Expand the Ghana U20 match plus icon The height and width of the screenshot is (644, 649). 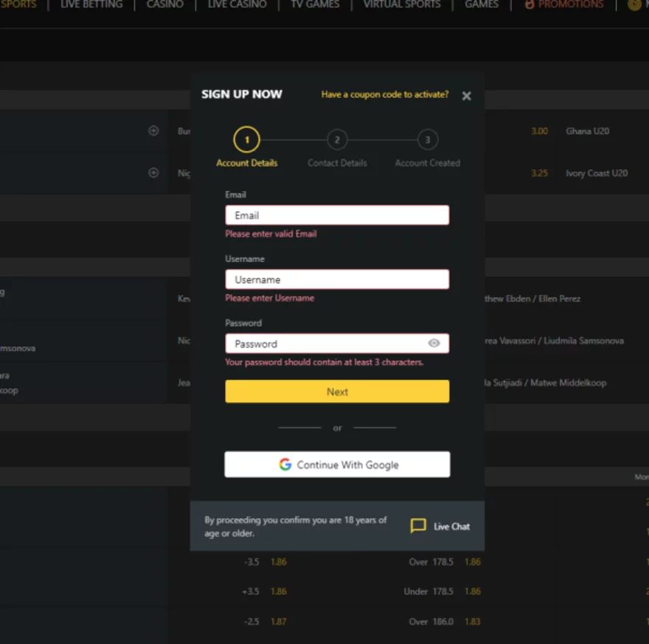pos(153,131)
